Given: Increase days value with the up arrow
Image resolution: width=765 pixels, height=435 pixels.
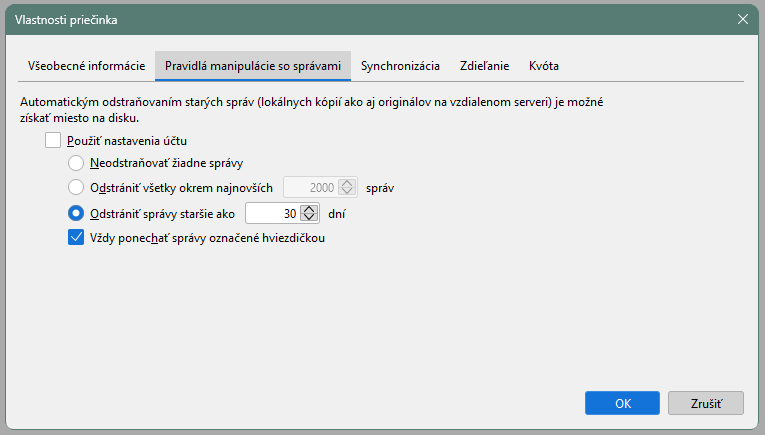Looking at the screenshot, I should tap(309, 209).
